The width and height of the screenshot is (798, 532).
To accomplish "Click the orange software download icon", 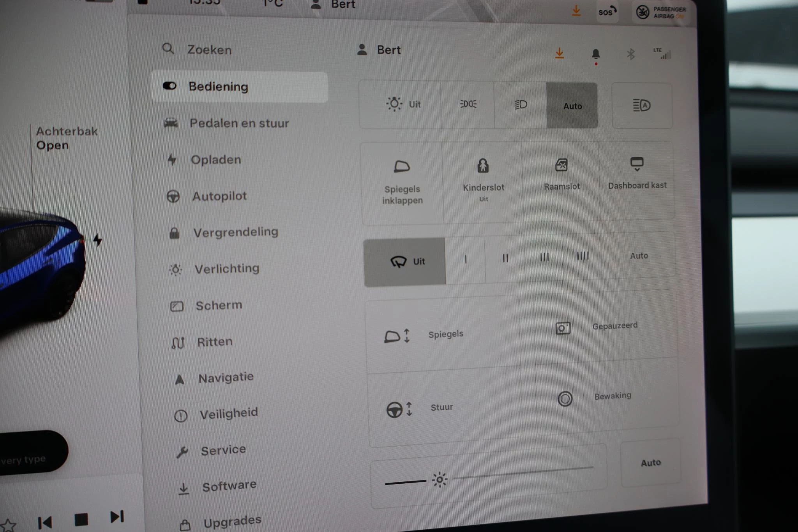I will coord(559,53).
